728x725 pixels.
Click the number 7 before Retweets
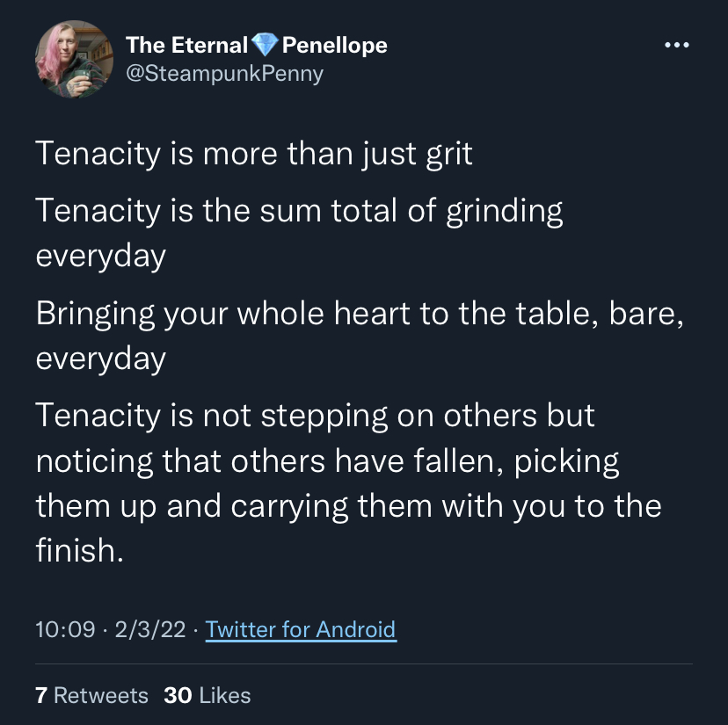pos(41,695)
